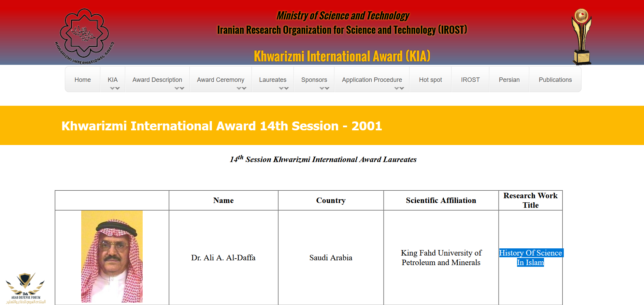This screenshot has width=644, height=305.
Task: Open Award Ceremony menu
Action: click(220, 79)
